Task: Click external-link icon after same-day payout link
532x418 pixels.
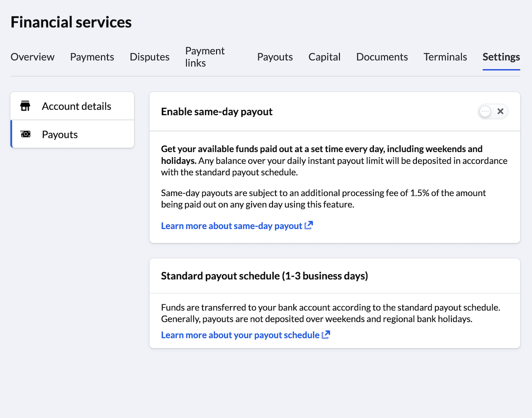Action: [x=309, y=226]
